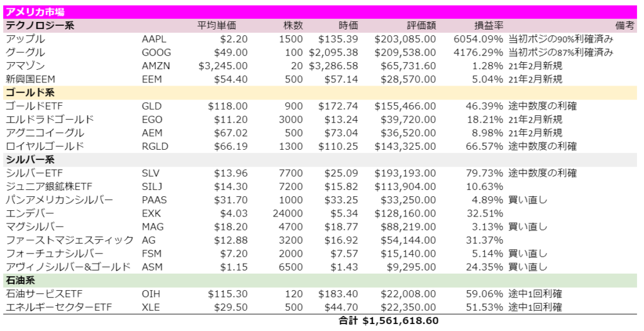Select the 損益率 column header
This screenshot has width=644, height=331.
tap(489, 26)
